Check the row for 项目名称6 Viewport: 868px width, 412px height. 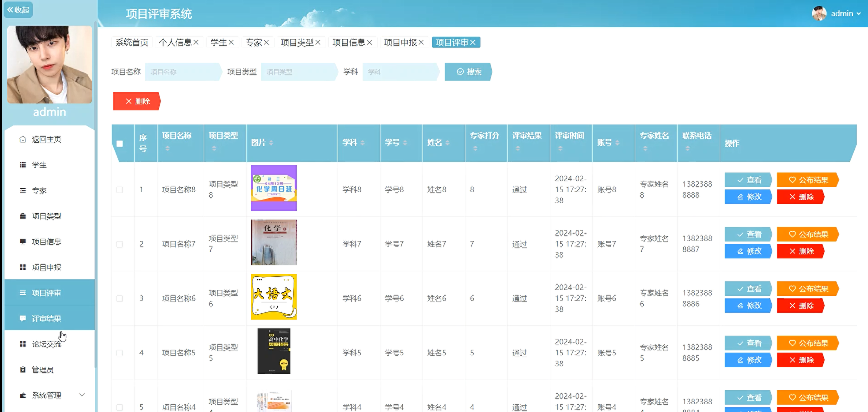(x=120, y=298)
